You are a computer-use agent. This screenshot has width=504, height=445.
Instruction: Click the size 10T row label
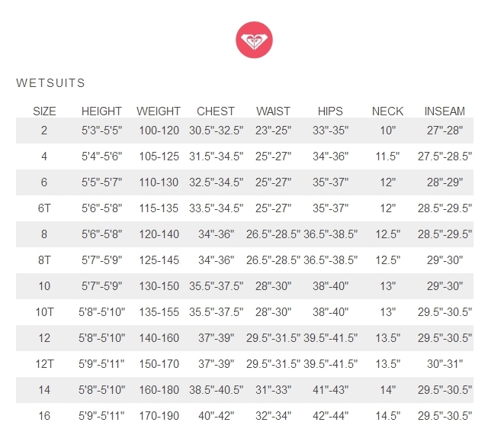pyautogui.click(x=44, y=312)
